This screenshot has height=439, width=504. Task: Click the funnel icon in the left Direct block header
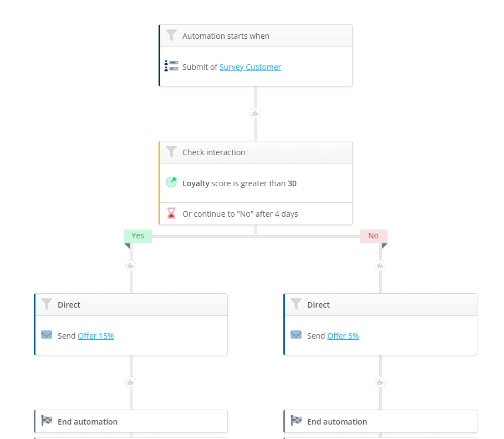(47, 304)
